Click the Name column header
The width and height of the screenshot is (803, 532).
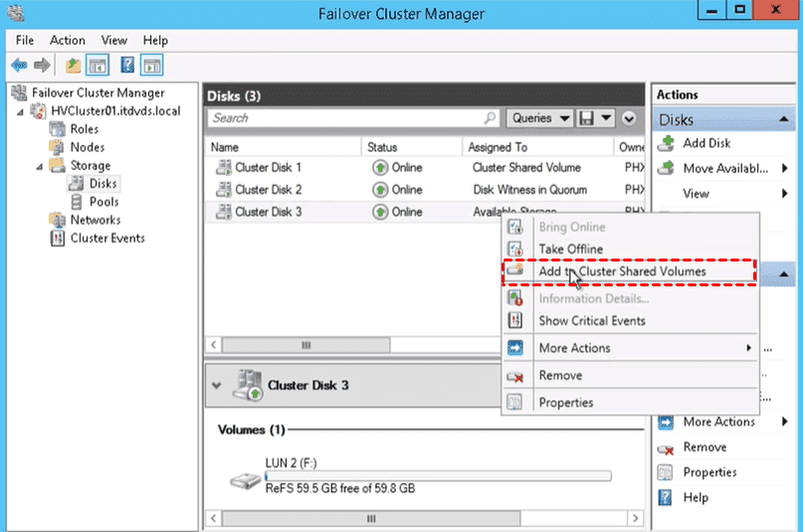(284, 147)
